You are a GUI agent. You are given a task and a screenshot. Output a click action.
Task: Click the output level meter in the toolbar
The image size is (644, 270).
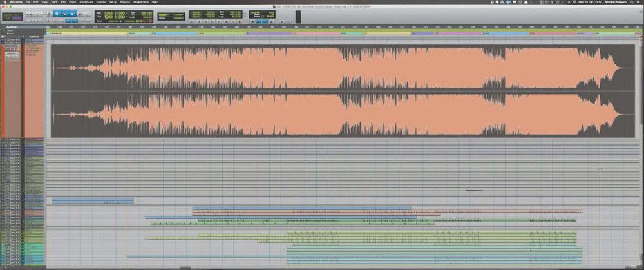[298, 17]
